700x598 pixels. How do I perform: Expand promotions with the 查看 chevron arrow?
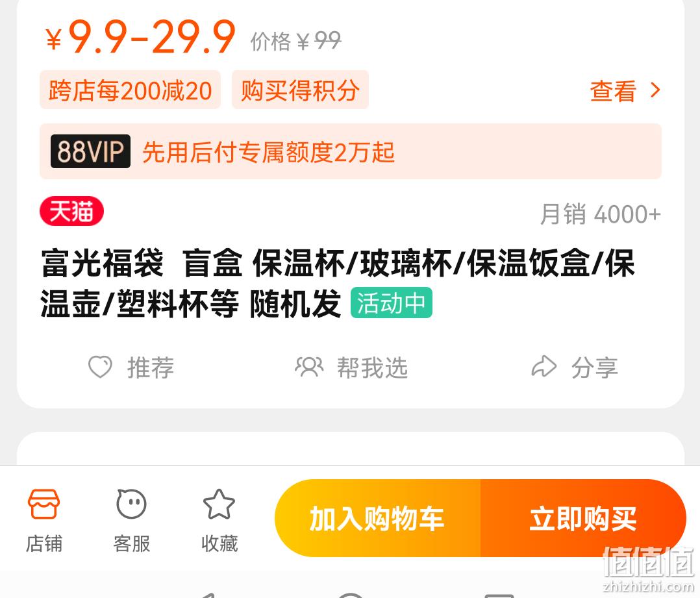655,91
